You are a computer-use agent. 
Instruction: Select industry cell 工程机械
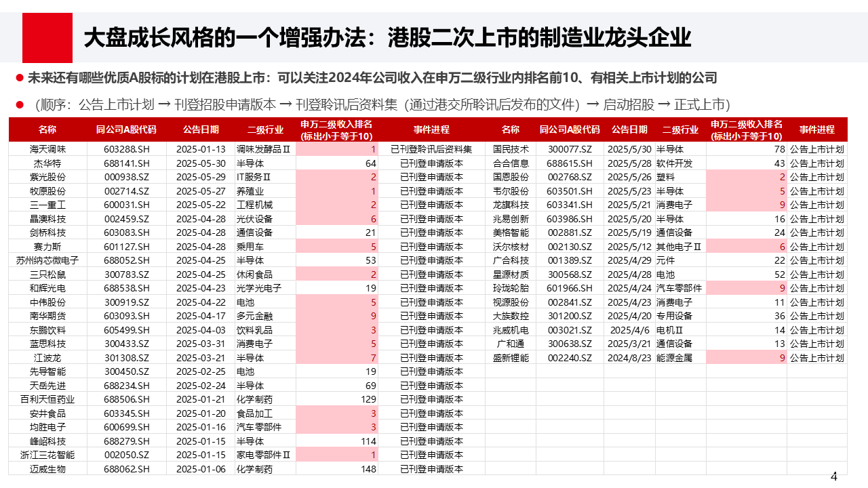pyautogui.click(x=254, y=205)
